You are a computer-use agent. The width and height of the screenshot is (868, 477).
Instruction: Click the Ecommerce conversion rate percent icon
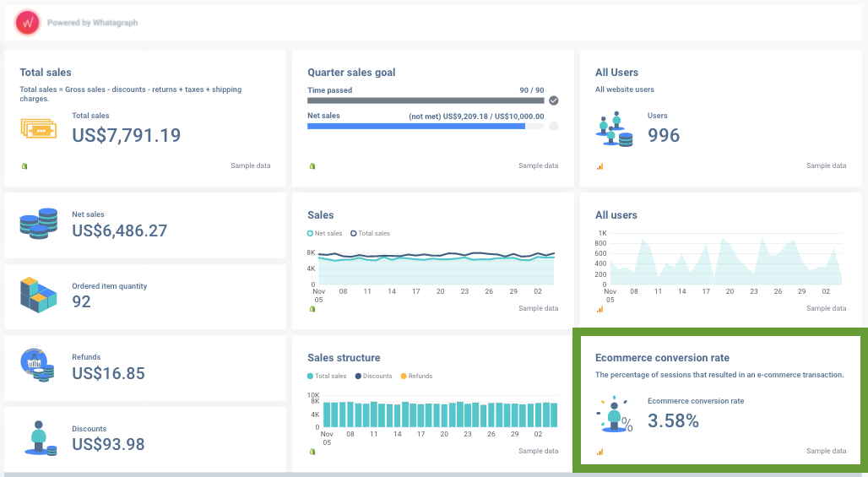click(x=615, y=414)
